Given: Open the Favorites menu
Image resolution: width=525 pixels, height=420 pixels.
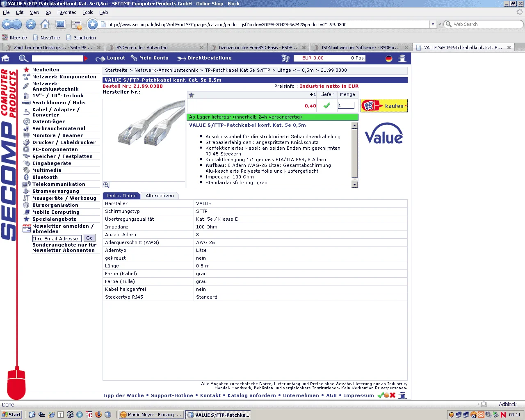Looking at the screenshot, I should tap(67, 12).
